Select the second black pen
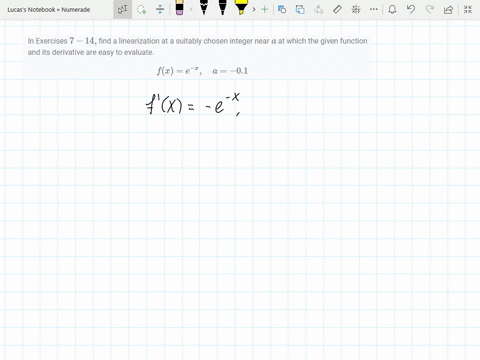The image size is (480, 360). (x=222, y=8)
